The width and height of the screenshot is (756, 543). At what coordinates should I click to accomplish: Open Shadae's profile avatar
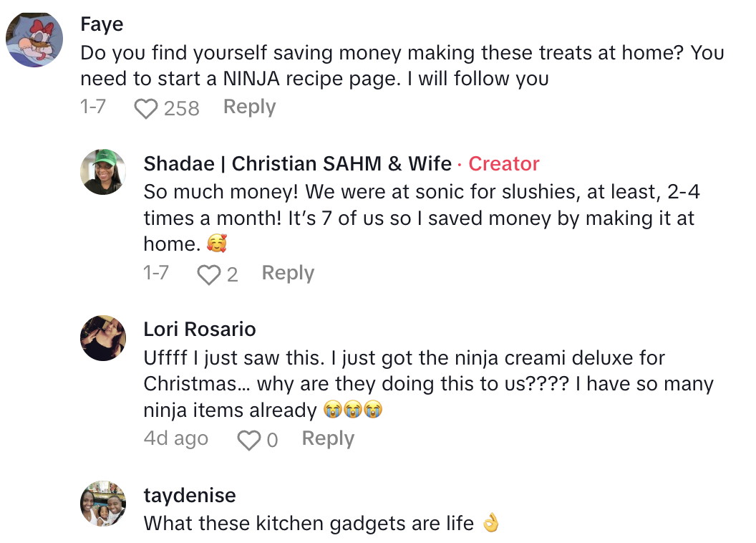coord(102,173)
